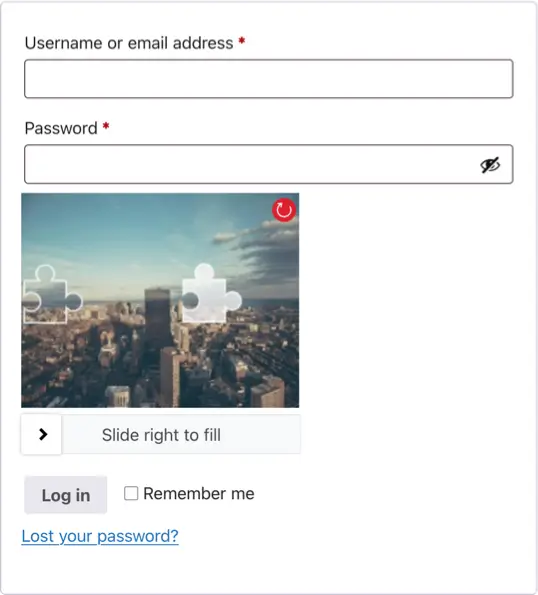
Task: Click the Password field label
Action: click(x=61, y=128)
